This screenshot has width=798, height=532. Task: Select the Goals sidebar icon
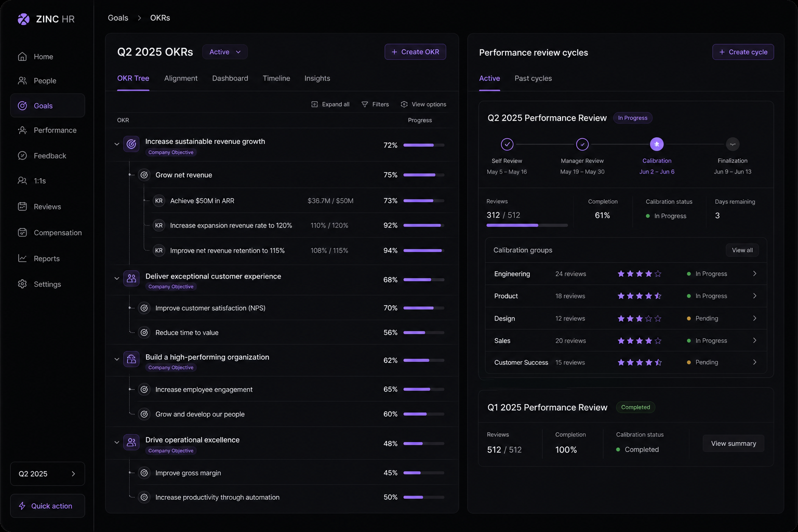click(22, 105)
